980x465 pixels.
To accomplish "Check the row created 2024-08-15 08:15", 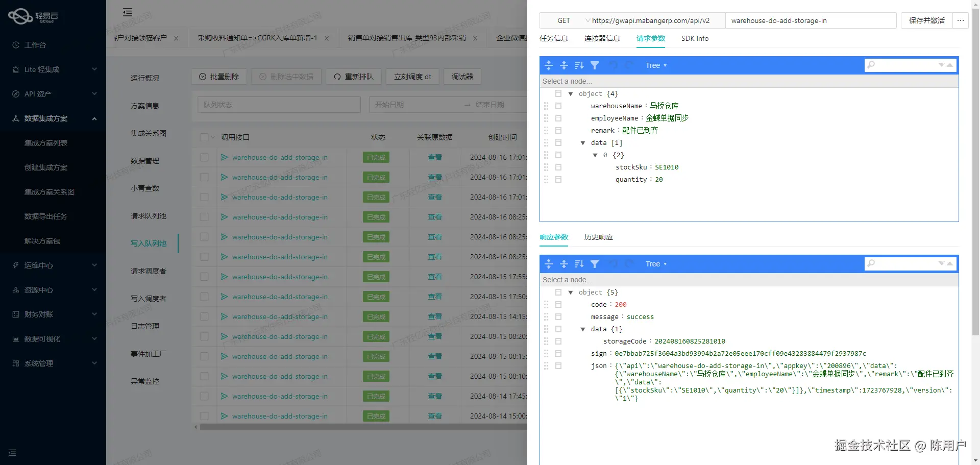I will (204, 356).
